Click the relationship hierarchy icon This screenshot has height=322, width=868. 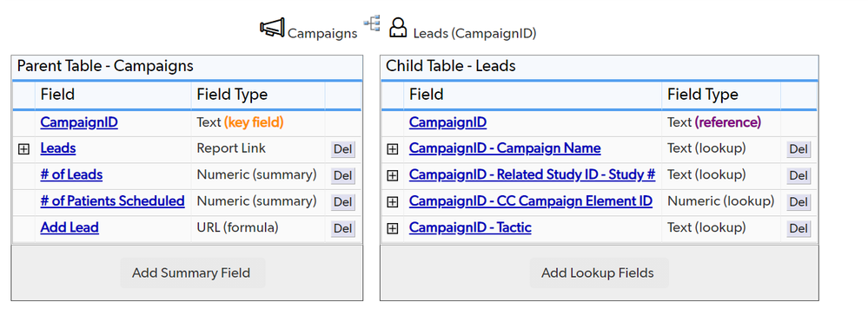(x=372, y=23)
